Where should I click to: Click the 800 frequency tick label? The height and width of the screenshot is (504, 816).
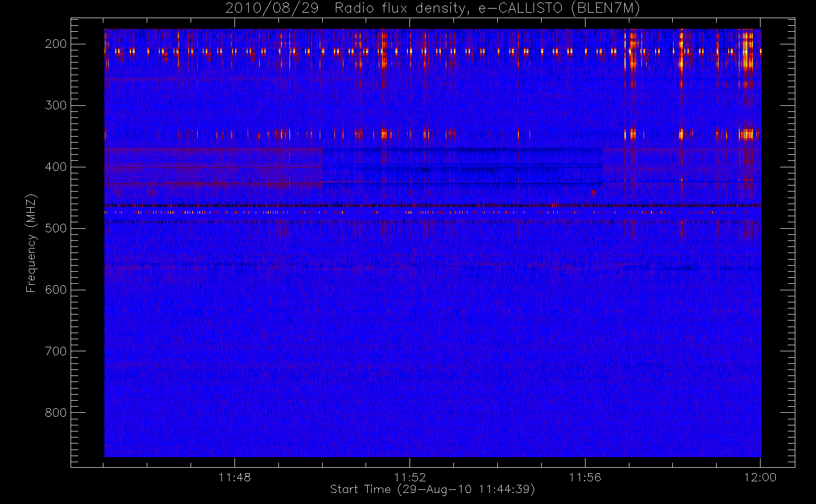(56, 413)
